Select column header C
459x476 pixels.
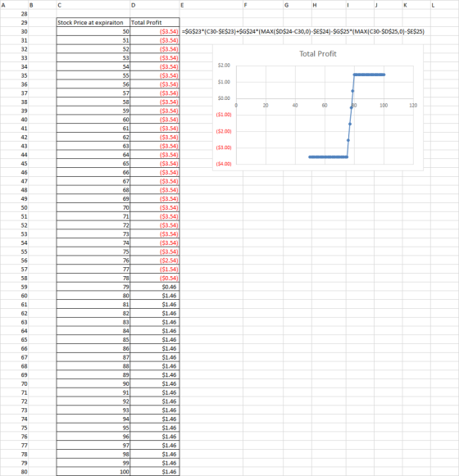click(x=93, y=5)
